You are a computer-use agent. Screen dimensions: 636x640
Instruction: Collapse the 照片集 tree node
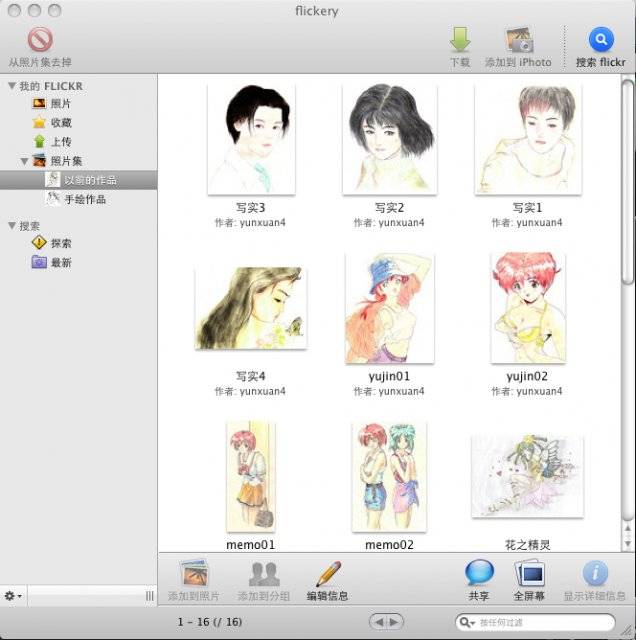pos(25,161)
